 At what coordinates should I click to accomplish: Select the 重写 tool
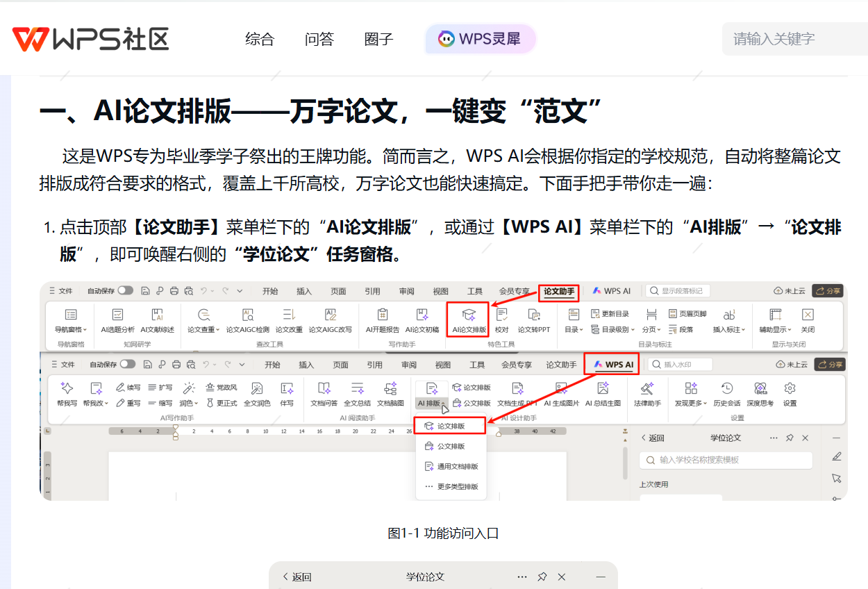[128, 403]
